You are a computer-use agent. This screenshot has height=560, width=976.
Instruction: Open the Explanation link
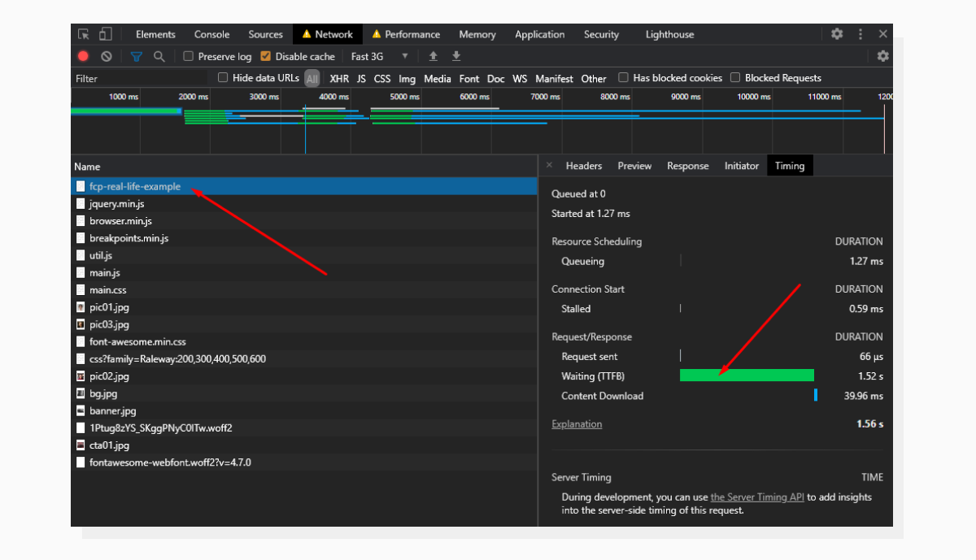pos(577,423)
